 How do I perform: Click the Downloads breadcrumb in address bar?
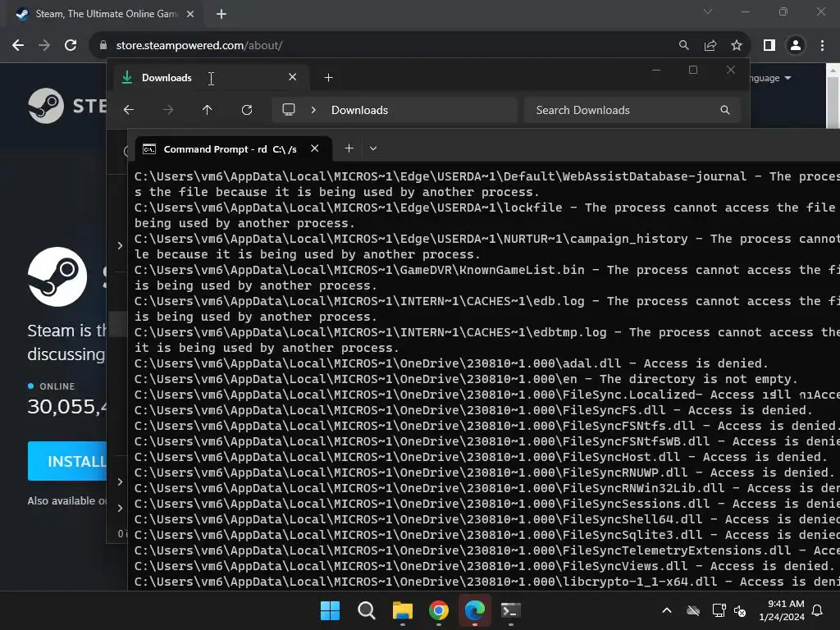pos(359,110)
